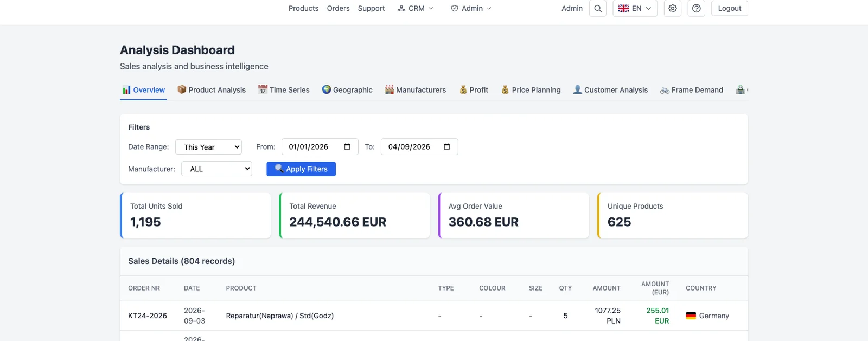
Task: Click the Total Revenue 244,540.66 EUR card
Action: [x=354, y=216]
